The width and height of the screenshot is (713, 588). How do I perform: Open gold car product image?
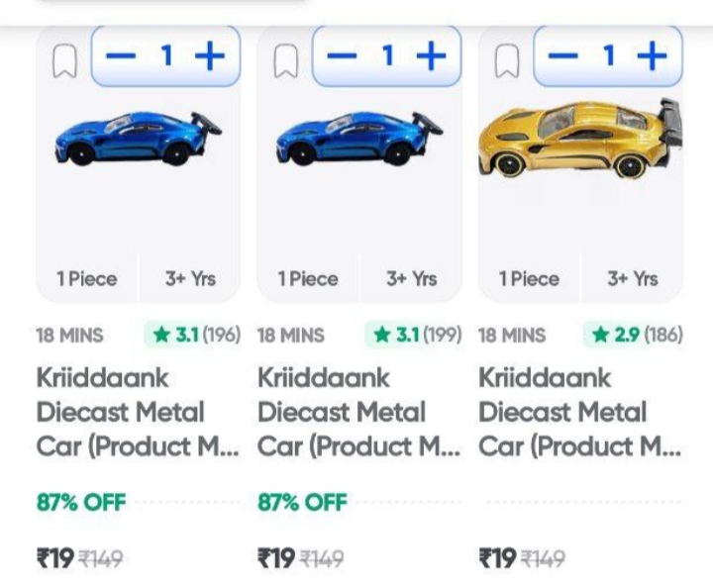(580, 141)
